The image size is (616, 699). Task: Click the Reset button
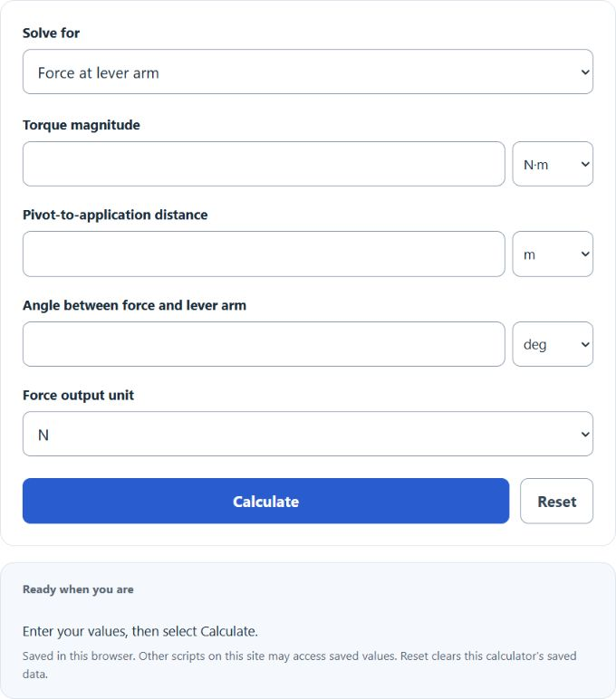pyautogui.click(x=557, y=501)
